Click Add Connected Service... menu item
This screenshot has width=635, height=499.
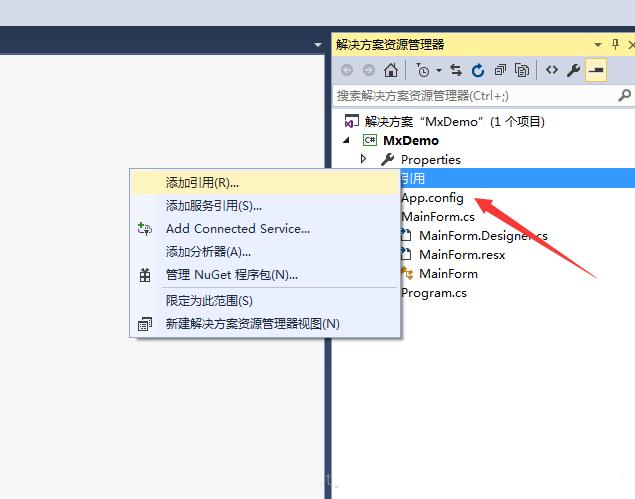237,228
